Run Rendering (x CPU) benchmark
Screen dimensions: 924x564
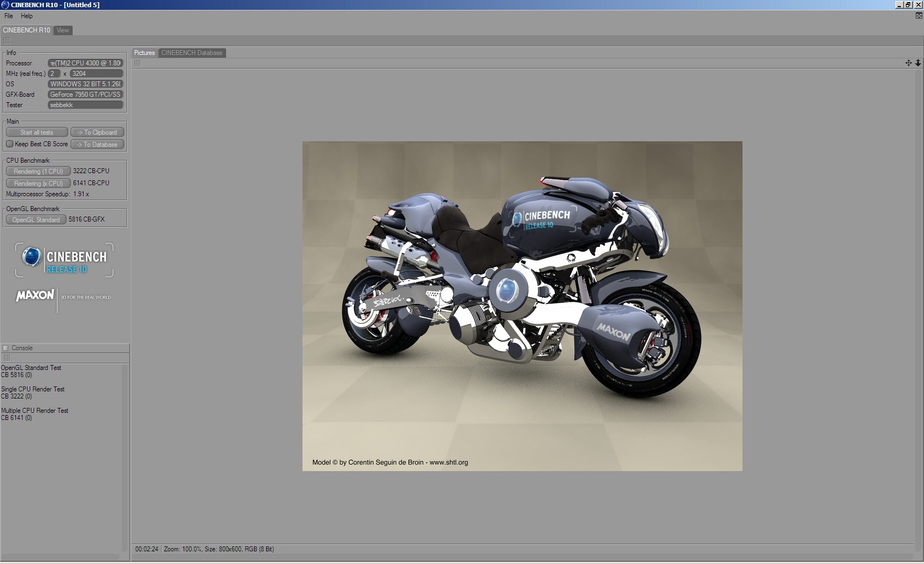[38, 184]
